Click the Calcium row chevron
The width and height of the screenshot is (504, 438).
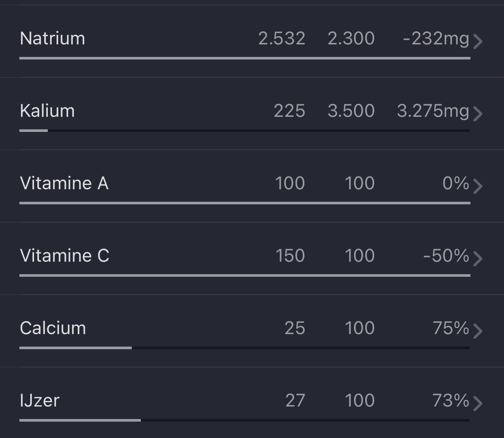pyautogui.click(x=477, y=331)
